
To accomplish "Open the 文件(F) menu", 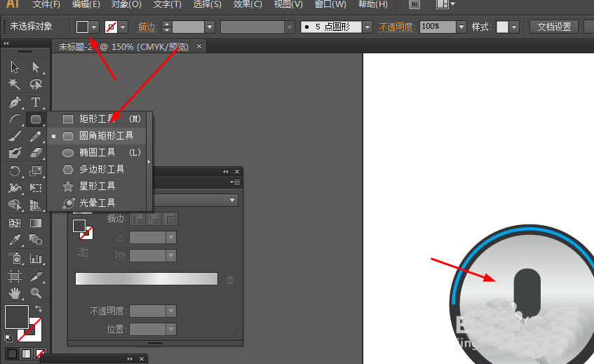I will [x=46, y=4].
